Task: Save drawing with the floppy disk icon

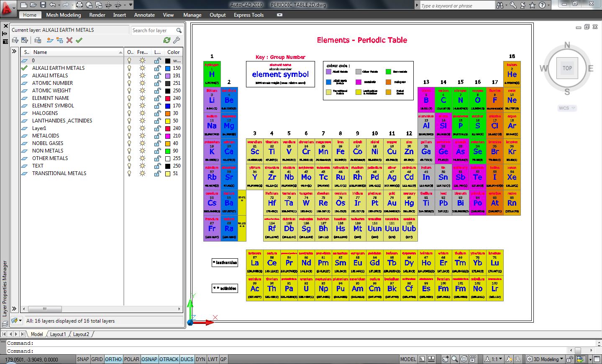Action: point(43,5)
